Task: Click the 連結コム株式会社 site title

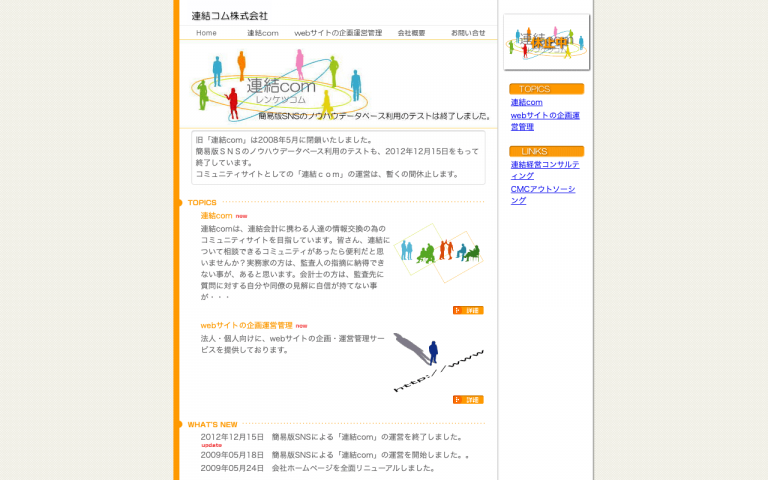Action: [x=230, y=16]
